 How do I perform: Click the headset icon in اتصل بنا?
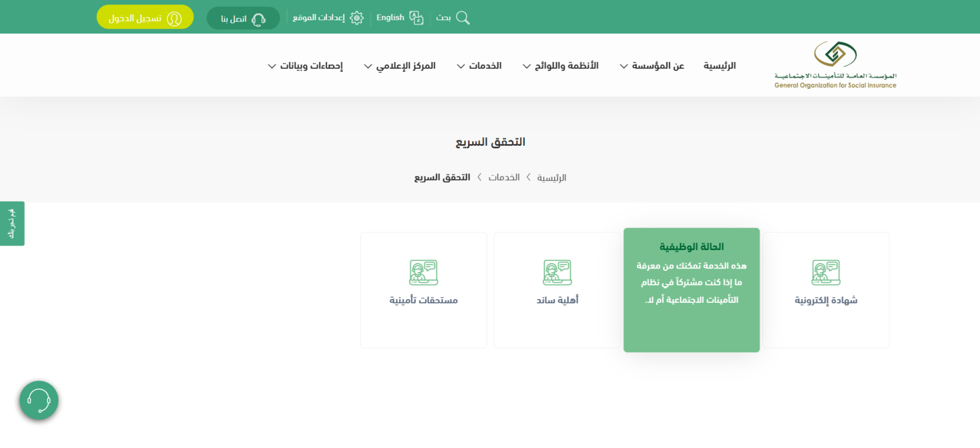tap(258, 19)
